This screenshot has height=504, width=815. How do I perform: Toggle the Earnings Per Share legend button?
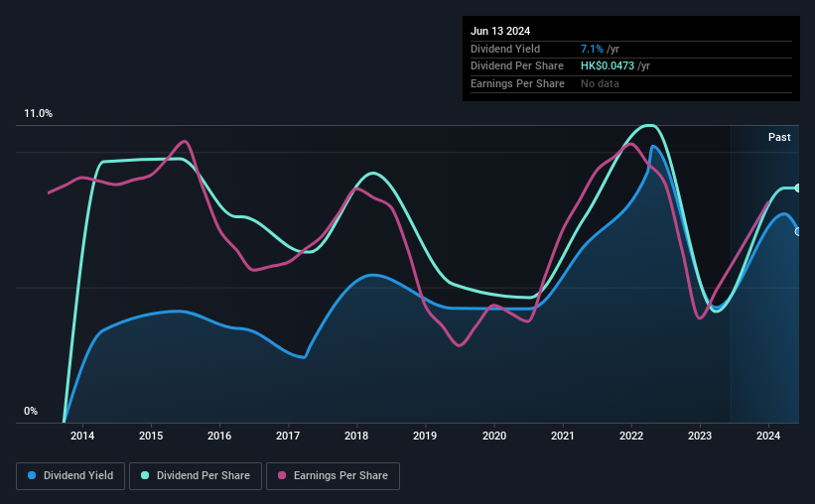pyautogui.click(x=334, y=476)
